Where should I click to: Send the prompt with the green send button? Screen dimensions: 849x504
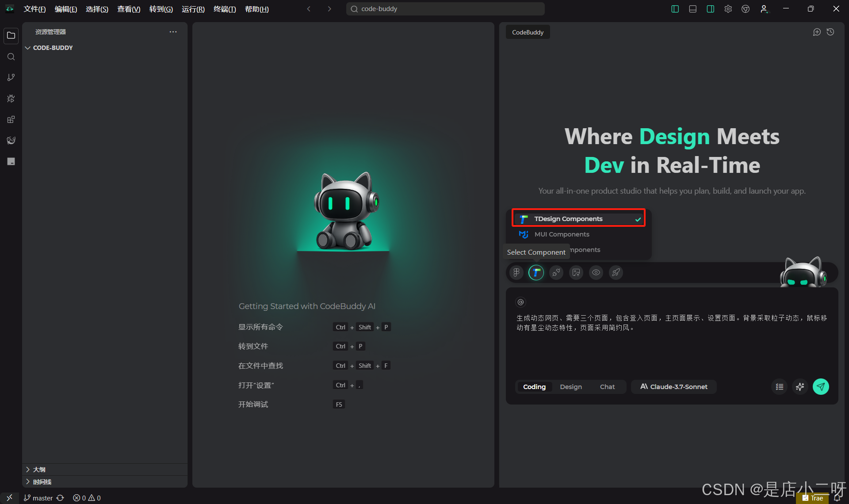pyautogui.click(x=821, y=387)
